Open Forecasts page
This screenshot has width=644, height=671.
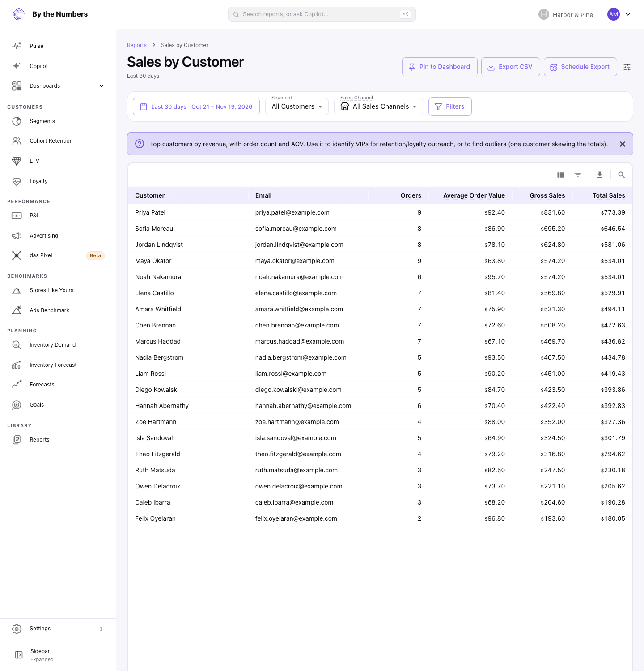[x=58, y=385]
